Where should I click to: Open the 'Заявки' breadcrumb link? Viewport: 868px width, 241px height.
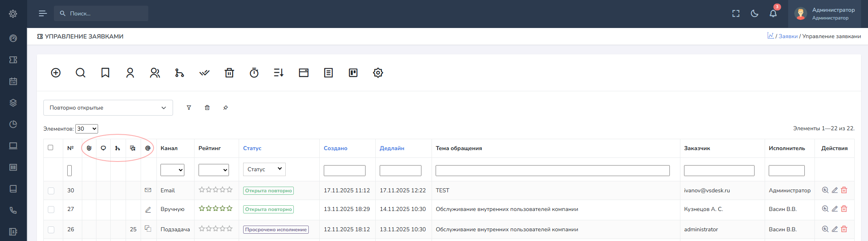click(788, 36)
